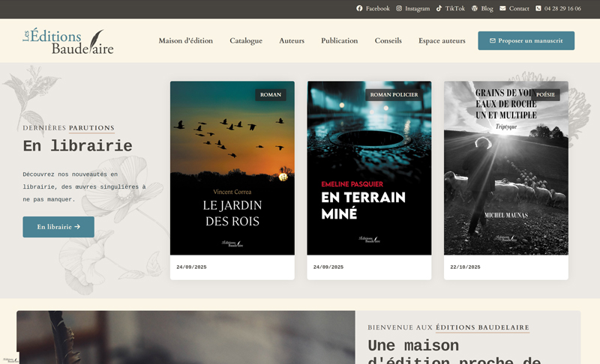Click the DERNIÈRES PARUTIONS label
600x364 pixels.
[x=68, y=128]
